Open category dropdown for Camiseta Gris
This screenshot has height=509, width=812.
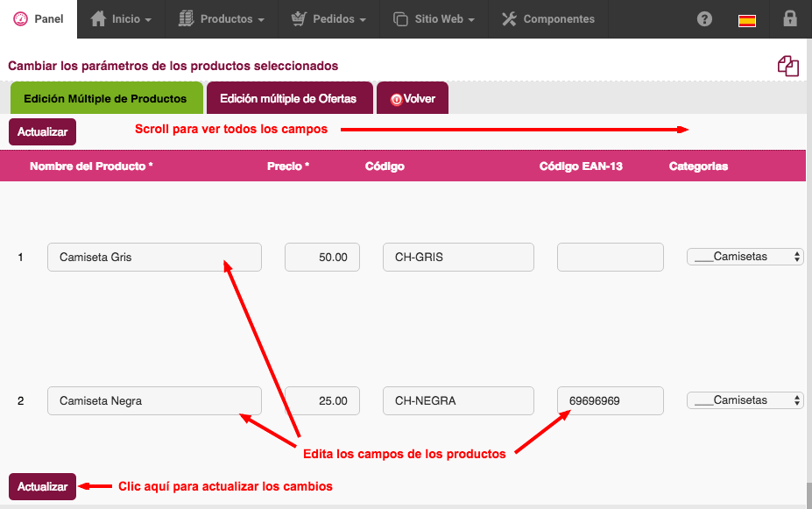[745, 257]
